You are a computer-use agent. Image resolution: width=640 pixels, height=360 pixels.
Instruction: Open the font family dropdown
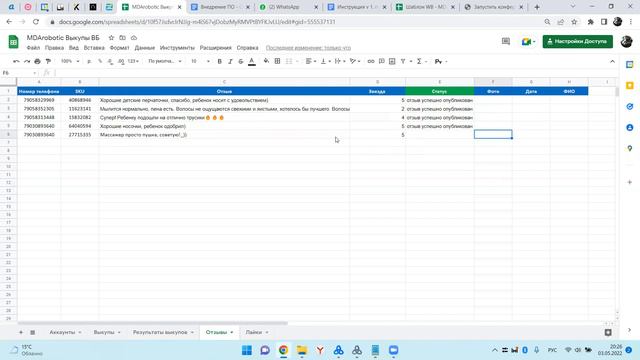coord(165,61)
